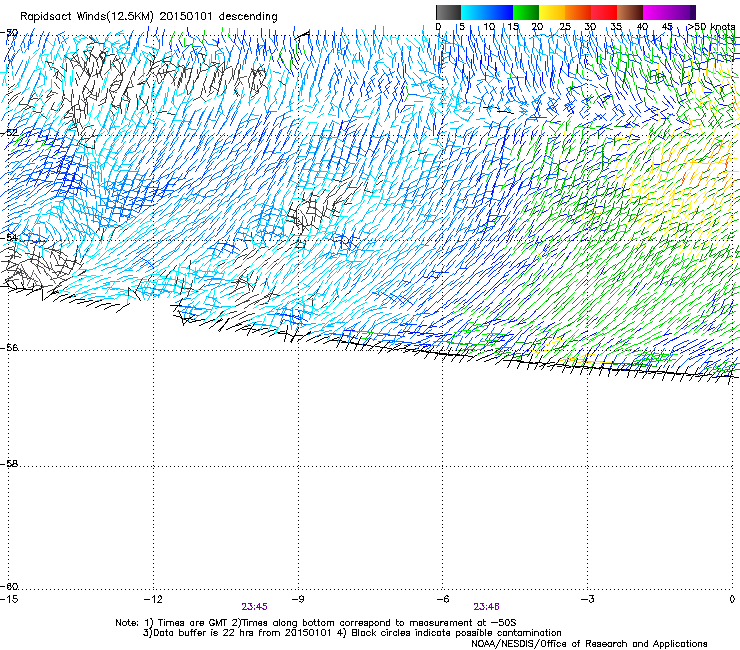Image resolution: width=740 pixels, height=650 pixels.
Task: Click the 'NOAA/NESDIS/Office of Research and Applications' credit
Action: tap(589, 644)
